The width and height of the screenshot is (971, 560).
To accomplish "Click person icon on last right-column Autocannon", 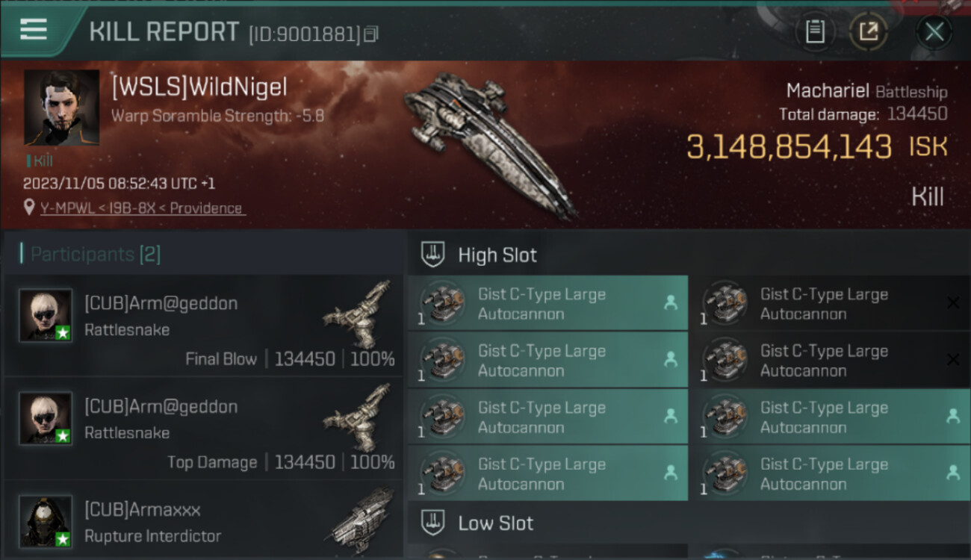I will 953,472.
